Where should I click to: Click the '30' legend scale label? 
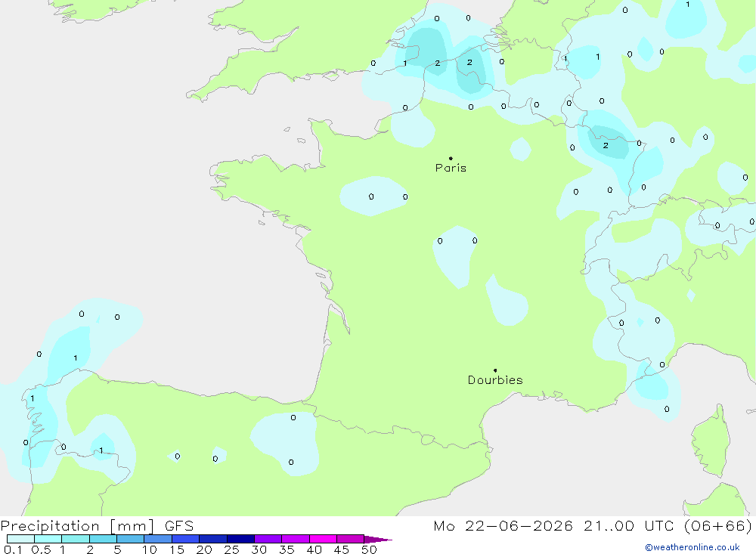tap(259, 549)
